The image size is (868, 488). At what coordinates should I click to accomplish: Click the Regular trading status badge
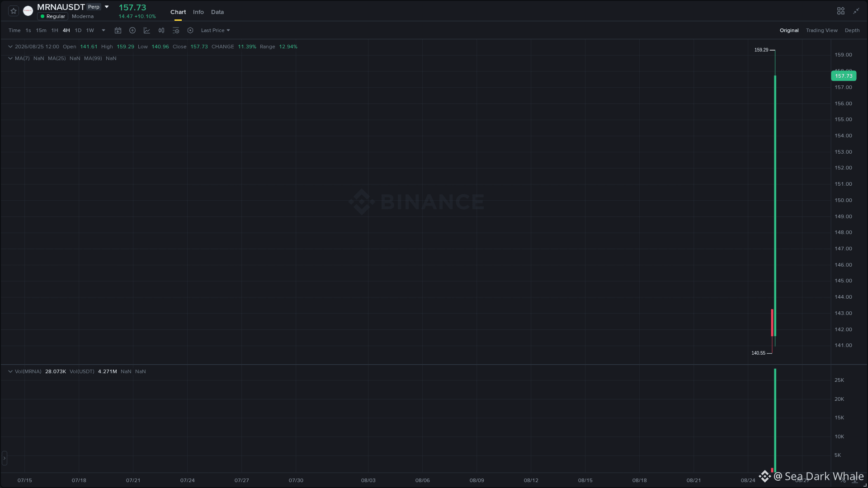[x=53, y=16]
